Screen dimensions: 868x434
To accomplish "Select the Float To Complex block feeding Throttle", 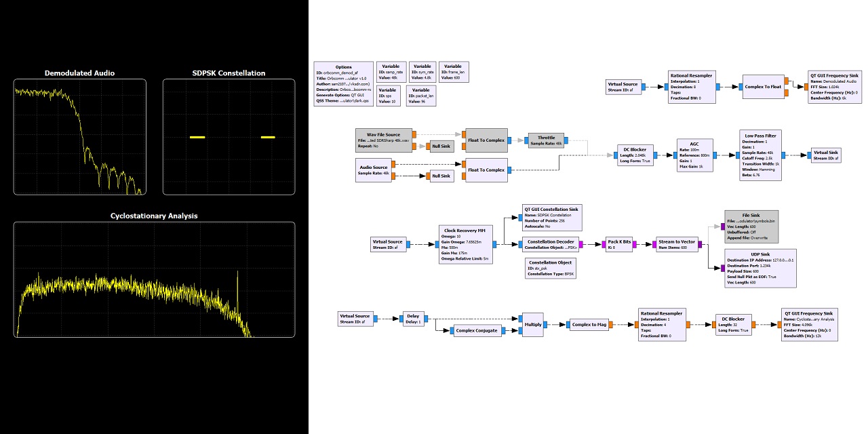I will click(486, 140).
